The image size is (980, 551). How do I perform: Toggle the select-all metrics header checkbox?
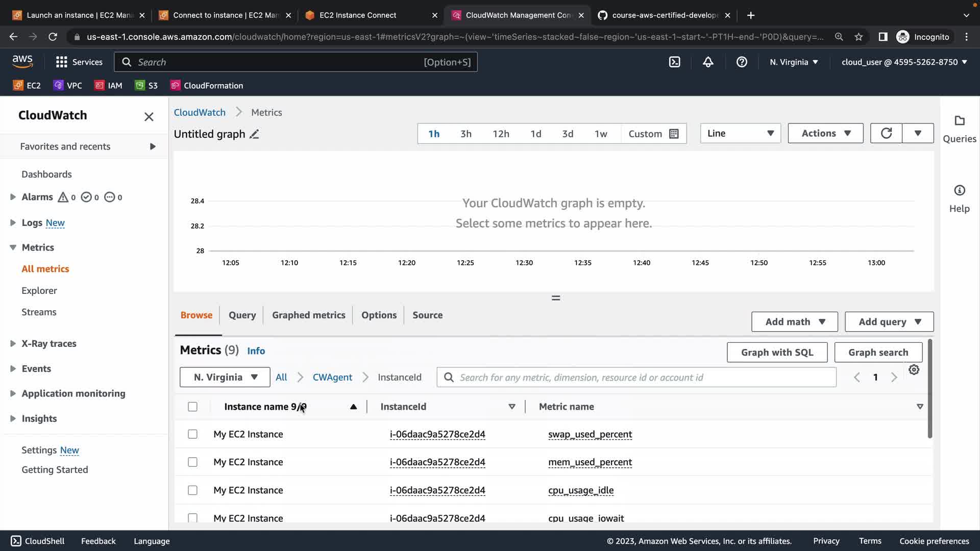click(x=192, y=407)
